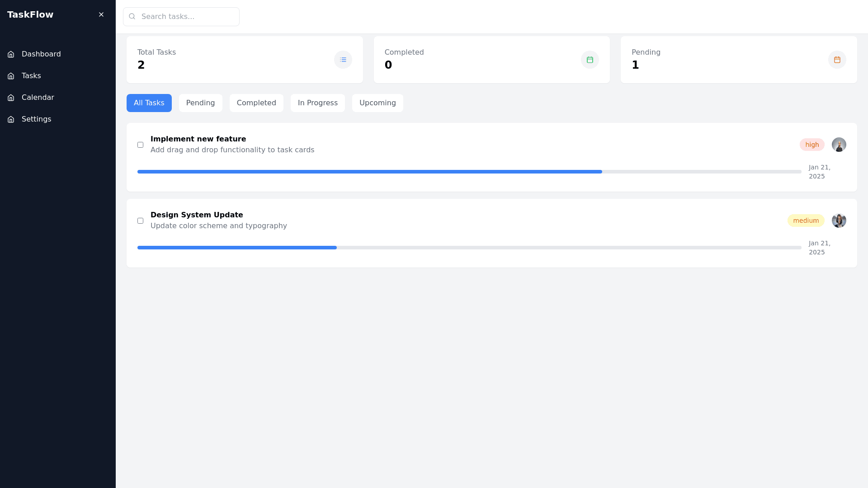Show the Completed tasks filter
Viewport: 868px width, 488px height.
point(256,103)
